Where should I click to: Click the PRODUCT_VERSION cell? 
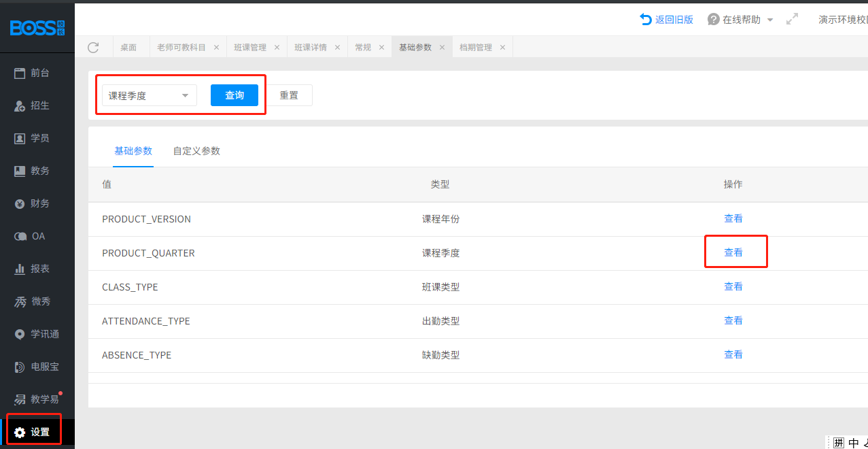(146, 219)
